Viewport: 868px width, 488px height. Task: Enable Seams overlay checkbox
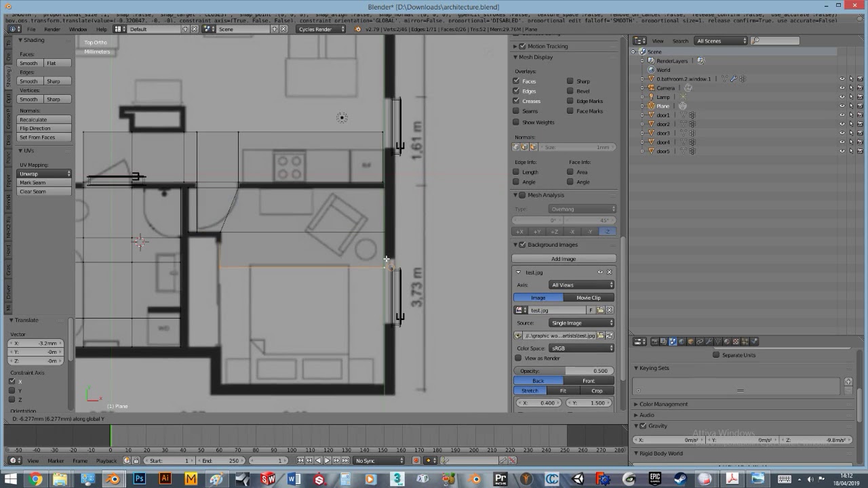[x=516, y=111]
